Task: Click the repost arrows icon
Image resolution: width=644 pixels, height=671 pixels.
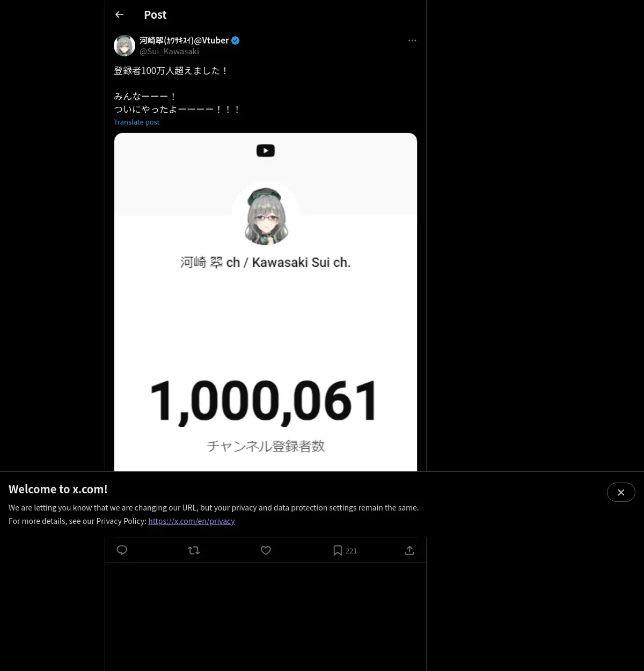Action: pos(194,550)
